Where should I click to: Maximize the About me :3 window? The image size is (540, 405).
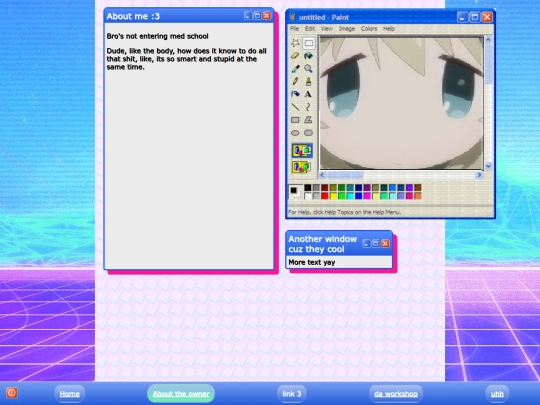[257, 15]
